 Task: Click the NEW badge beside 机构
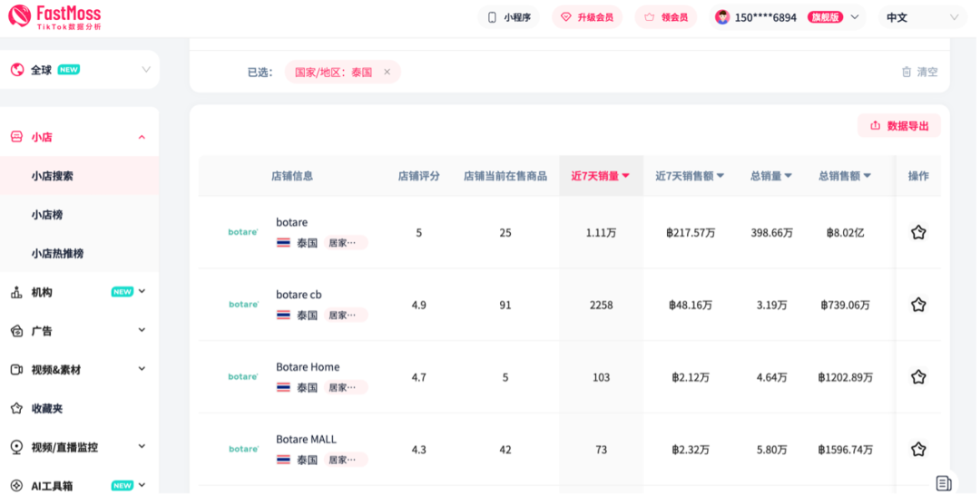(122, 292)
